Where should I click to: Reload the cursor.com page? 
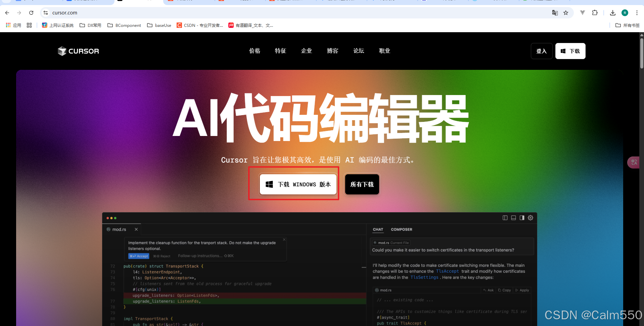[31, 13]
